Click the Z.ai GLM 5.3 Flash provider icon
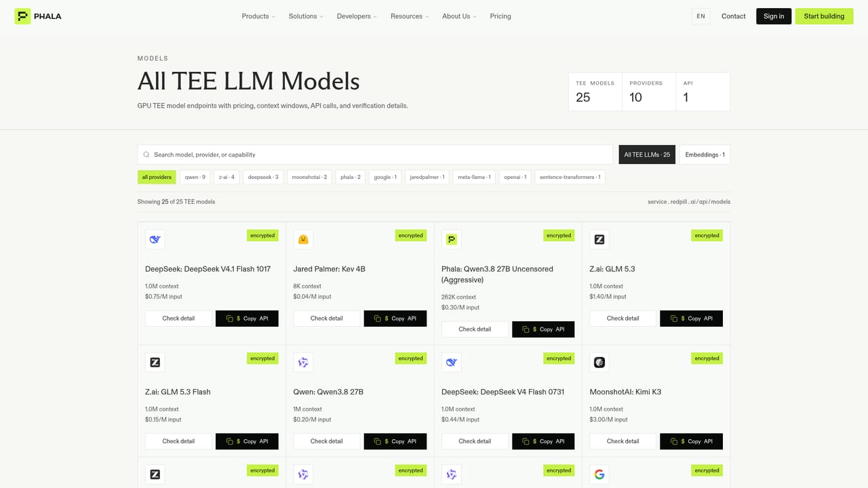The image size is (868, 488). (155, 362)
